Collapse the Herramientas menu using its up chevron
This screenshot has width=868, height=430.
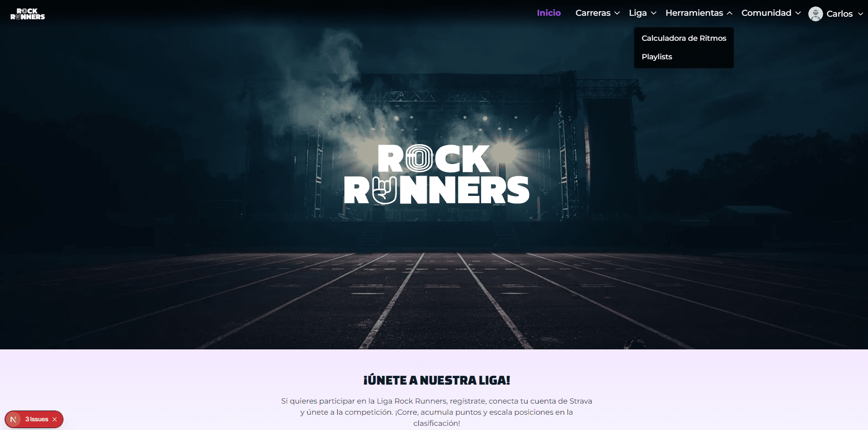[730, 13]
